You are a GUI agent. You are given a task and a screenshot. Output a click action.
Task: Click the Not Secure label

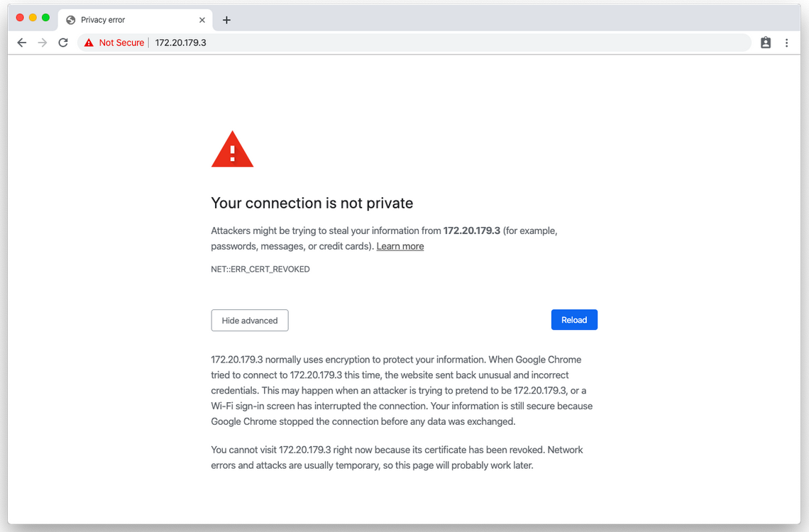[121, 43]
